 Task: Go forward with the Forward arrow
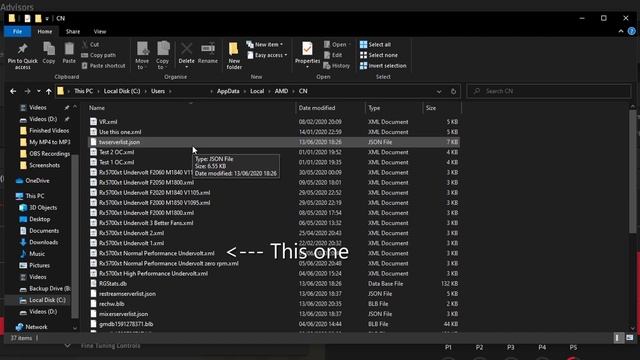[27, 91]
